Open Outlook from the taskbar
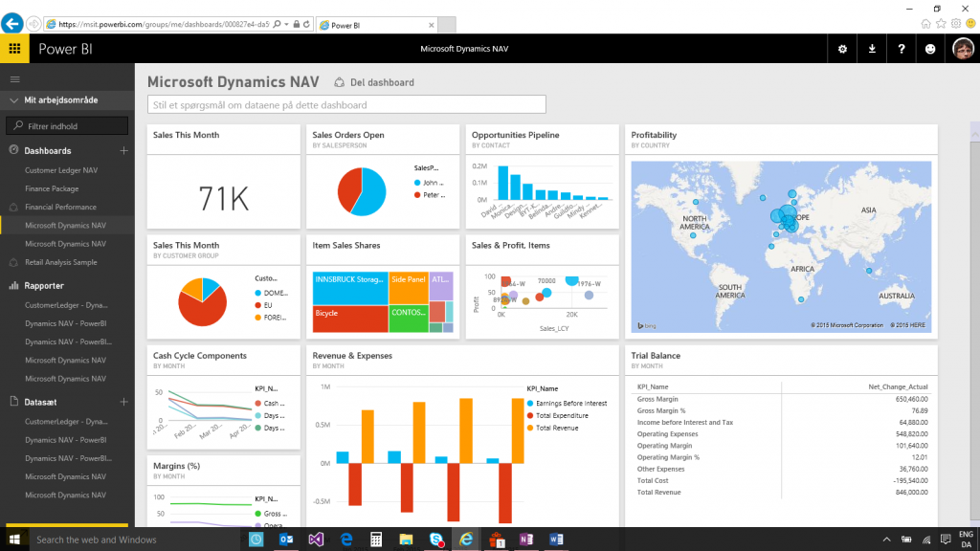The width and height of the screenshot is (980, 551). [x=286, y=539]
